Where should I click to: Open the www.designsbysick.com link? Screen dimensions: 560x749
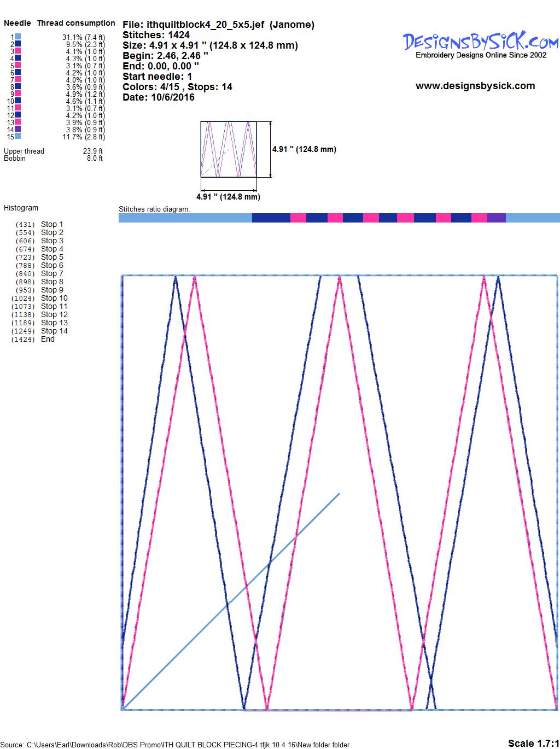pyautogui.click(x=475, y=86)
